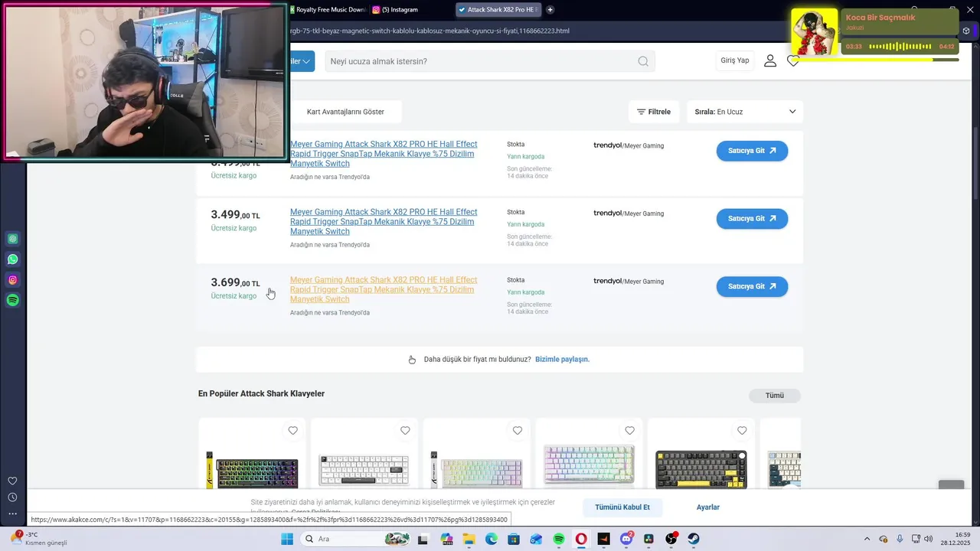Open the black RGB keyboard thumbnail
The image size is (980, 551).
point(252,468)
